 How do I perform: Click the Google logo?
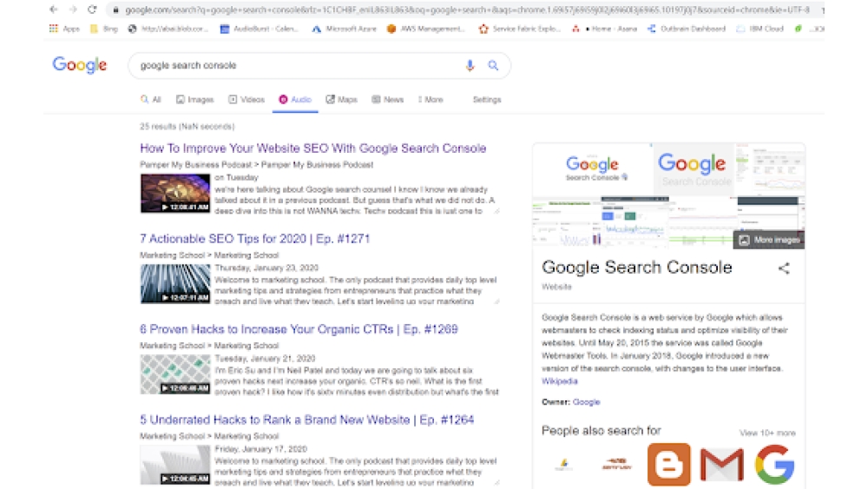(x=80, y=65)
